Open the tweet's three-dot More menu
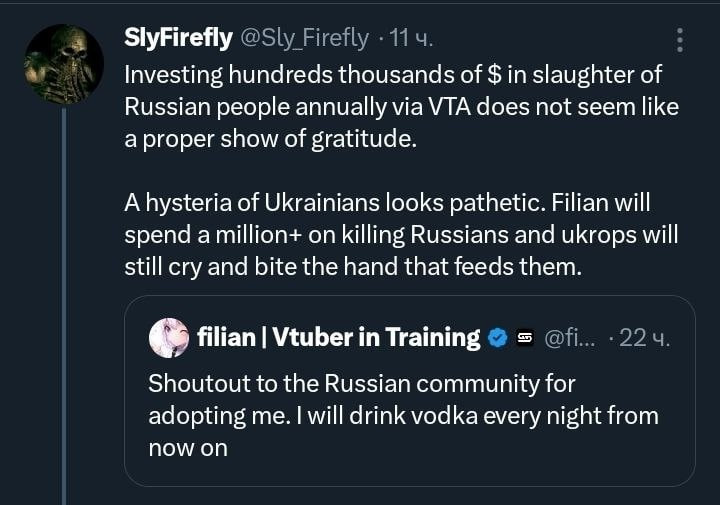Image resolution: width=720 pixels, height=505 pixels. 680,40
